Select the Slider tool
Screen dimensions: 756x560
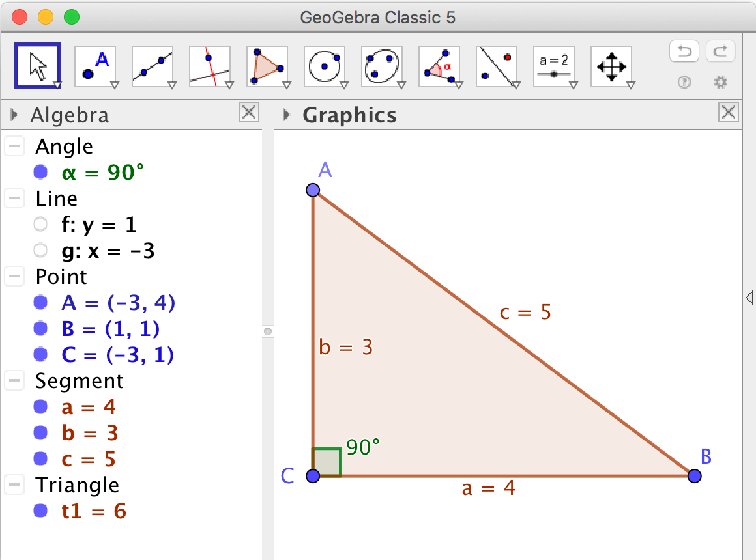click(555, 66)
